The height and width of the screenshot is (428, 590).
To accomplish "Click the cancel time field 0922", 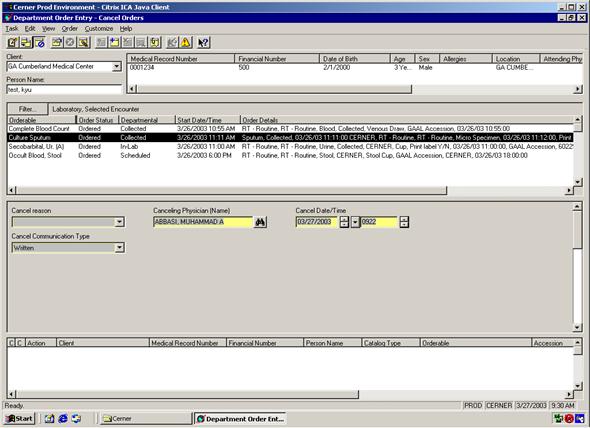I will 379,222.
